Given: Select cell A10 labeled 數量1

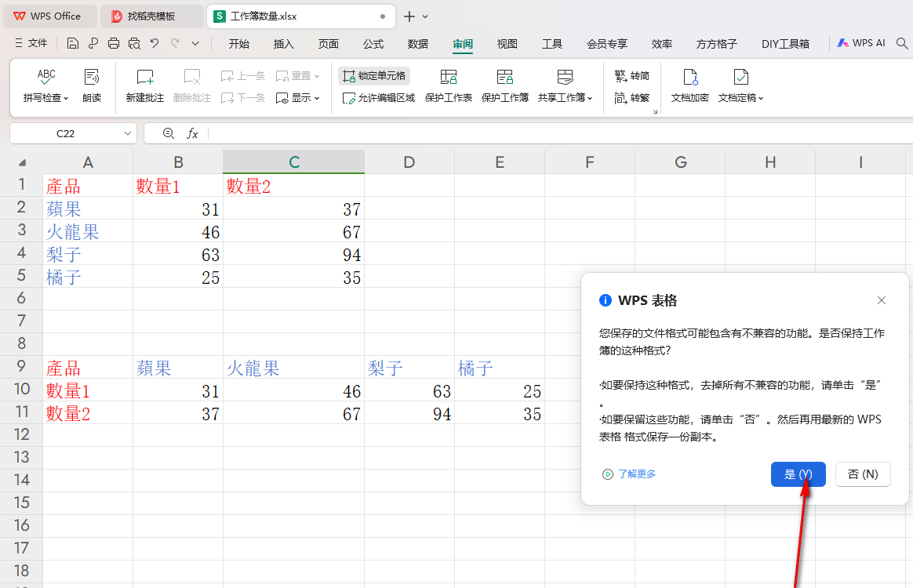Looking at the screenshot, I should click(x=88, y=390).
